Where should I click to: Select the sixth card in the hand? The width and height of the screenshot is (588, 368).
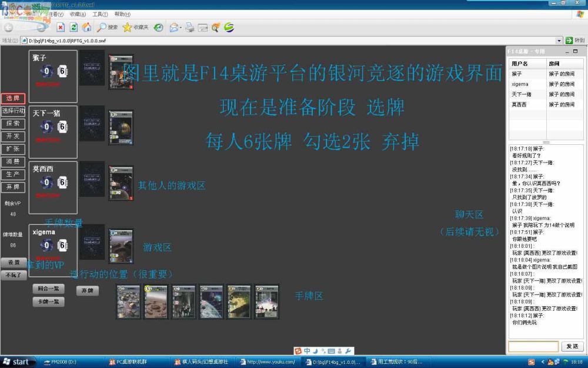point(266,301)
